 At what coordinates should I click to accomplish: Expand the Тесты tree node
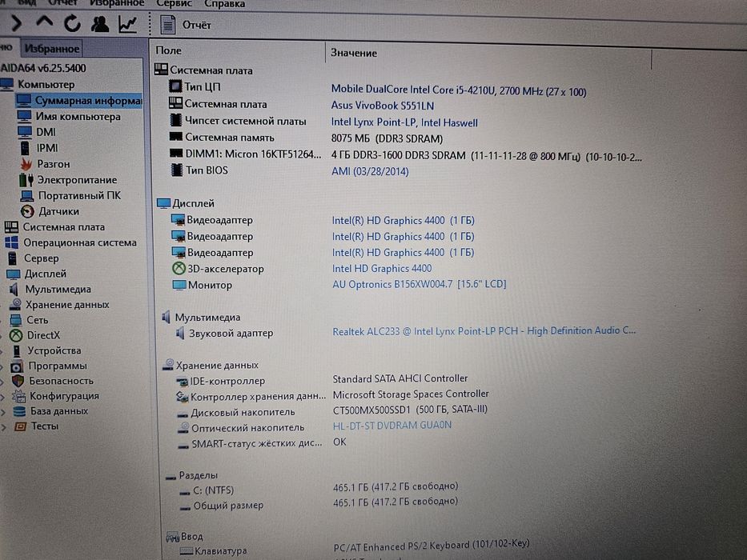[x=3, y=427]
